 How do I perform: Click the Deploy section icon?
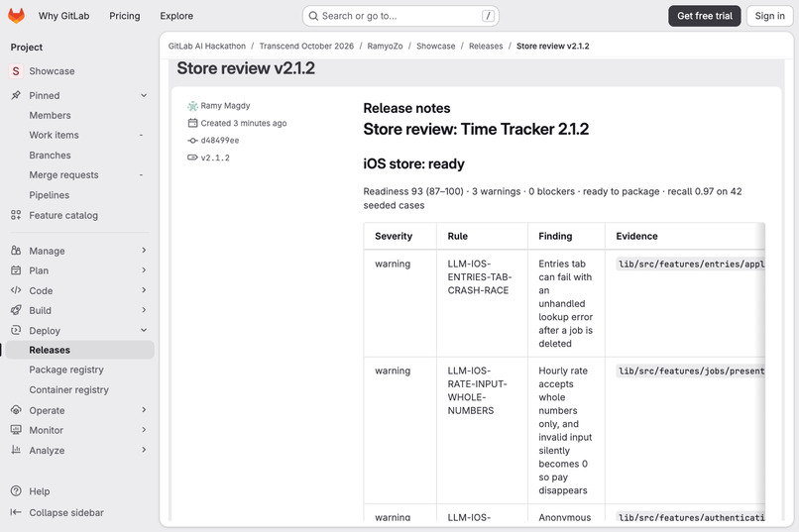pyautogui.click(x=16, y=331)
